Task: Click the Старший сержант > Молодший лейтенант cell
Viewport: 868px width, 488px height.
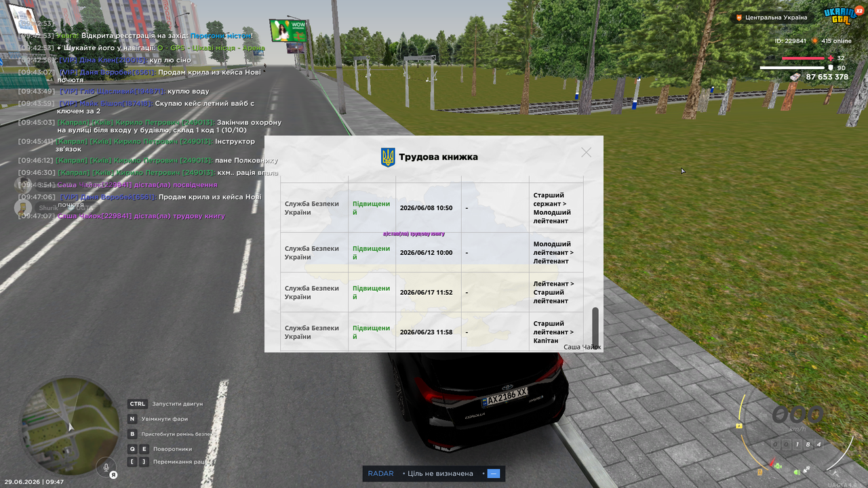Action: click(556, 208)
